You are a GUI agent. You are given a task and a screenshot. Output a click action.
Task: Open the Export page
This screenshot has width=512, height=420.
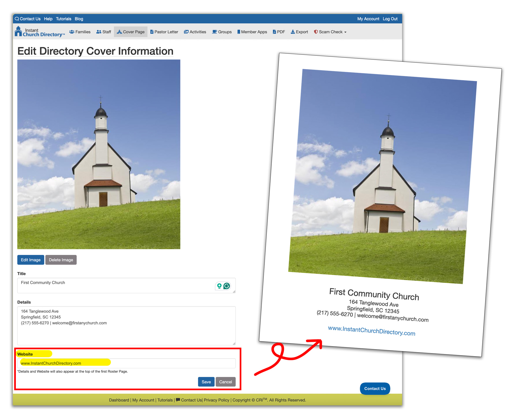click(299, 32)
